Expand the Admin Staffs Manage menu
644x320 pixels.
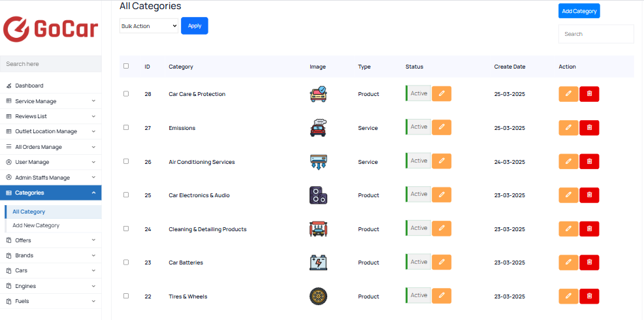[50, 178]
